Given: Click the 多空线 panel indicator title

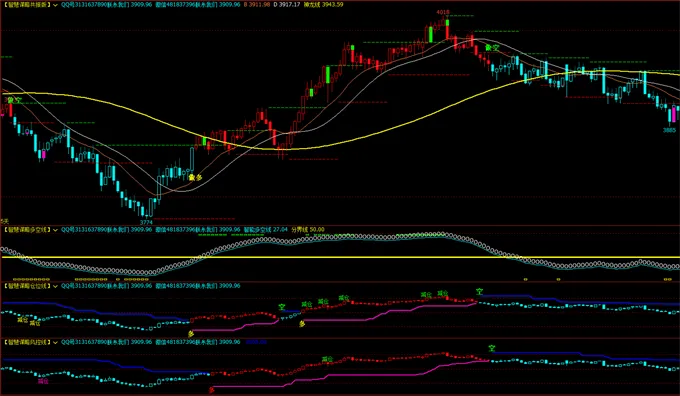Looking at the screenshot, I should [26, 230].
